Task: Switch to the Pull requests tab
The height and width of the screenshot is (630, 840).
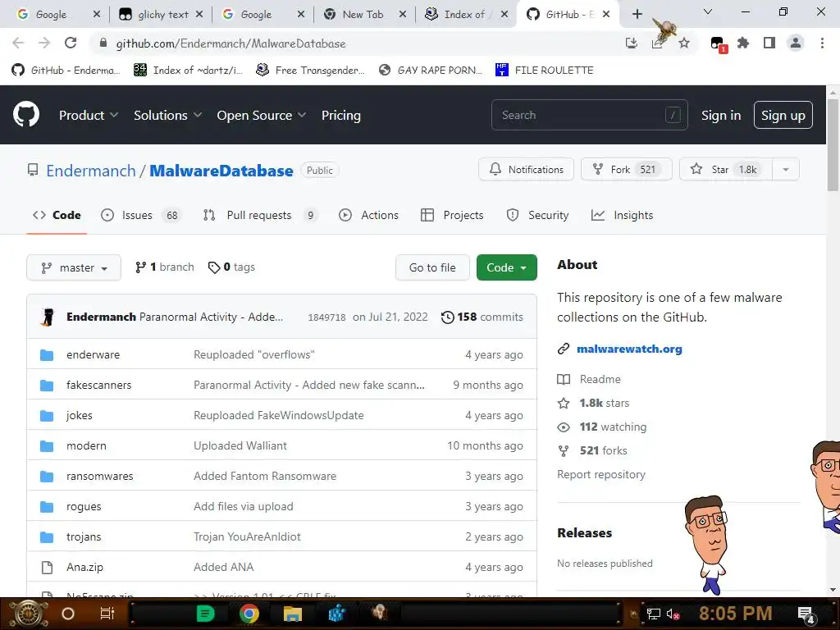Action: point(260,215)
